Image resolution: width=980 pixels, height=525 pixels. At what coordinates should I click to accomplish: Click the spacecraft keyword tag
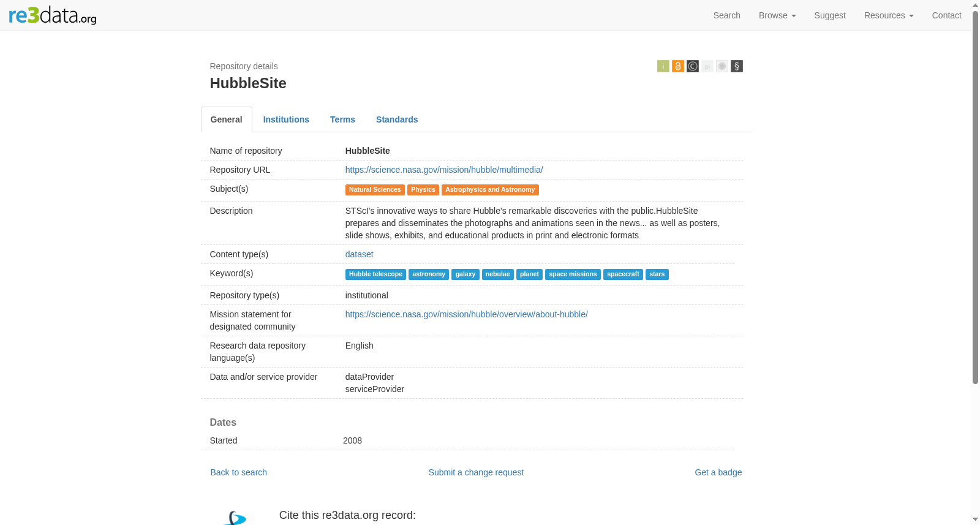(624, 274)
